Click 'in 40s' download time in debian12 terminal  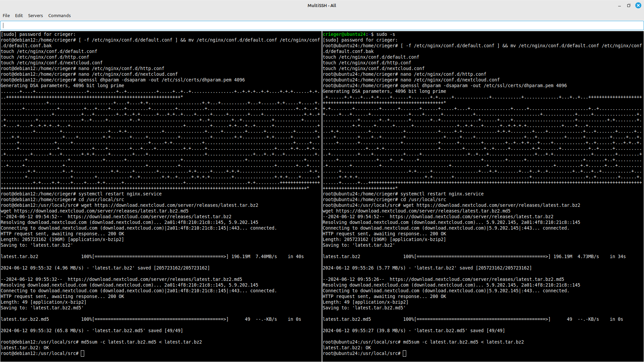coord(296,256)
